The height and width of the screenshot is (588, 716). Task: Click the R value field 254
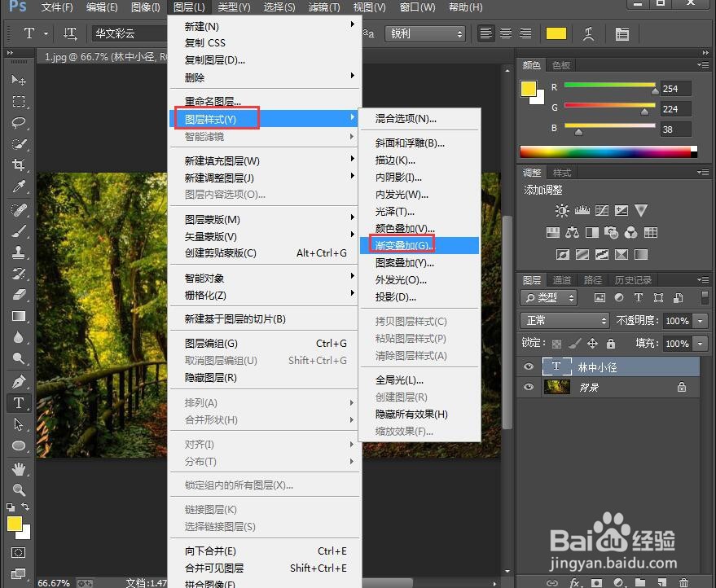pyautogui.click(x=675, y=89)
